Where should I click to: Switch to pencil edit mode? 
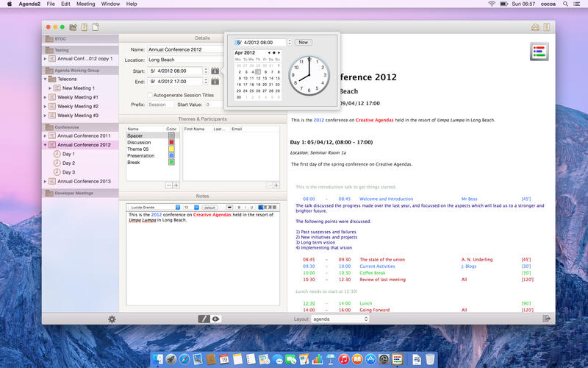click(x=204, y=319)
